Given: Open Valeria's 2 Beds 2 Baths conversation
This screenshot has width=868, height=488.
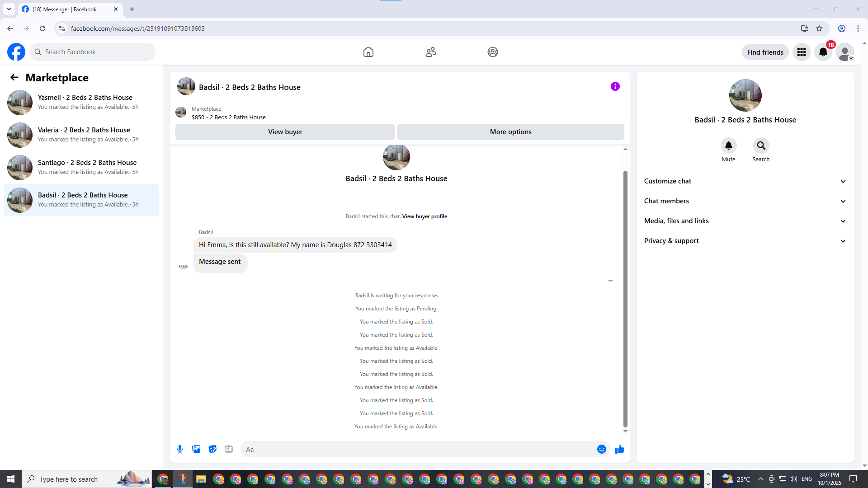Looking at the screenshot, I should tap(81, 135).
